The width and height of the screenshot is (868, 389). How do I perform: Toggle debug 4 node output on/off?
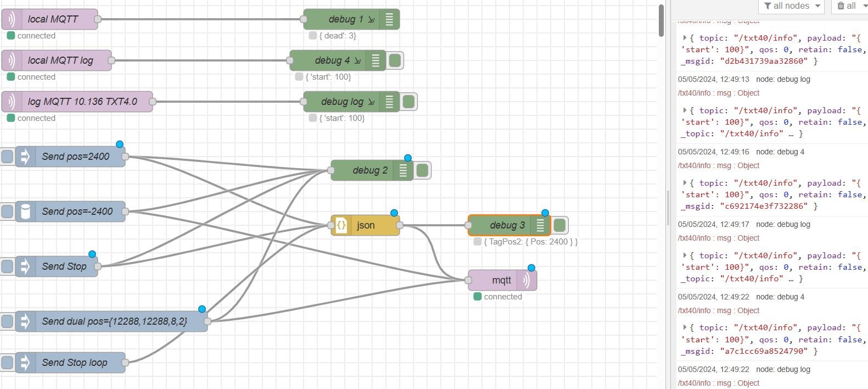[x=395, y=60]
